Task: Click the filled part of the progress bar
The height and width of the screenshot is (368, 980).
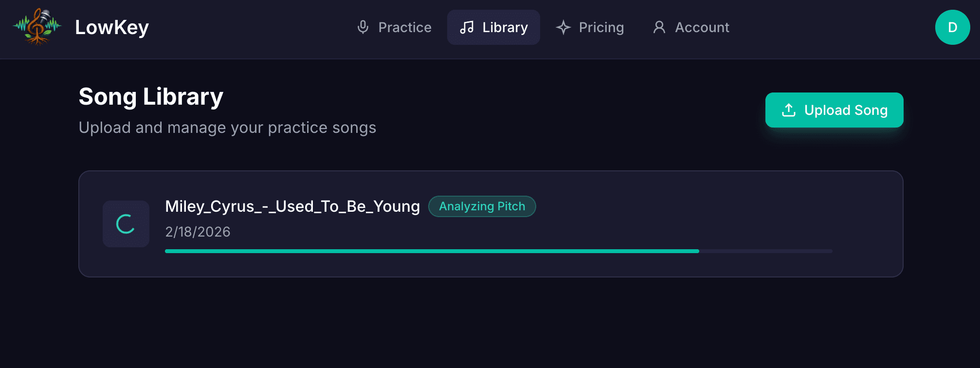Action: click(x=432, y=251)
